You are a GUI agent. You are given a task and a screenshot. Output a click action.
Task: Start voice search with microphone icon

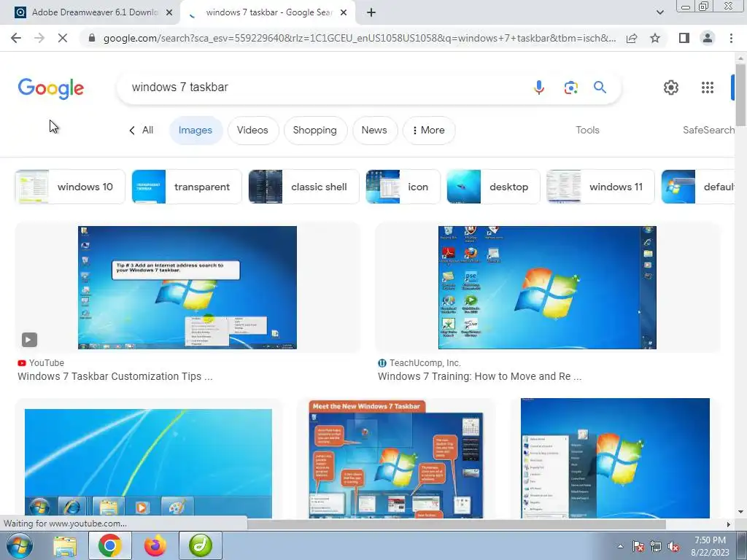539,87
